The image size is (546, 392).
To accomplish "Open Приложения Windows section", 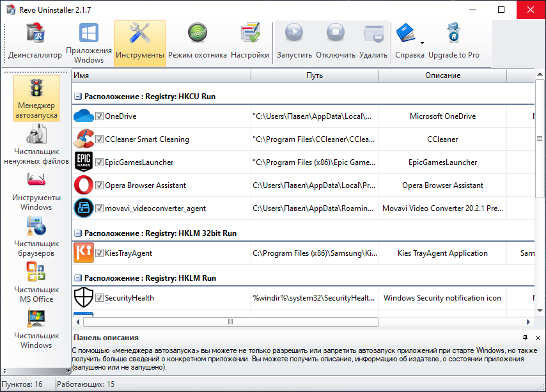I will [x=89, y=42].
